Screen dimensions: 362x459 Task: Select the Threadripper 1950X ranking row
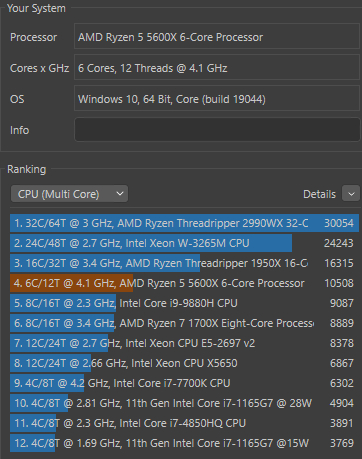click(x=184, y=263)
